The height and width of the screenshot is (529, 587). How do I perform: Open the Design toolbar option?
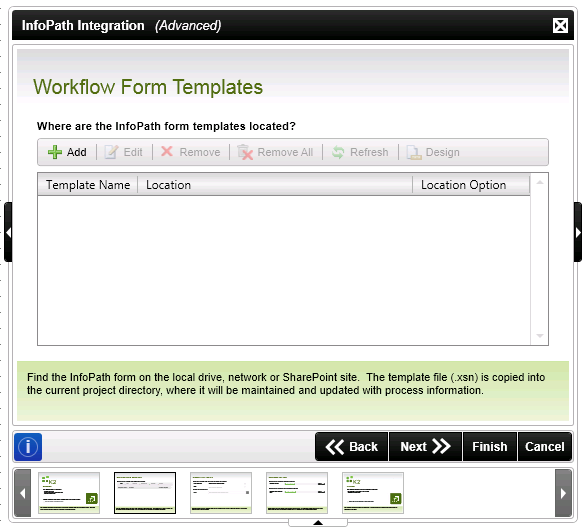point(433,152)
